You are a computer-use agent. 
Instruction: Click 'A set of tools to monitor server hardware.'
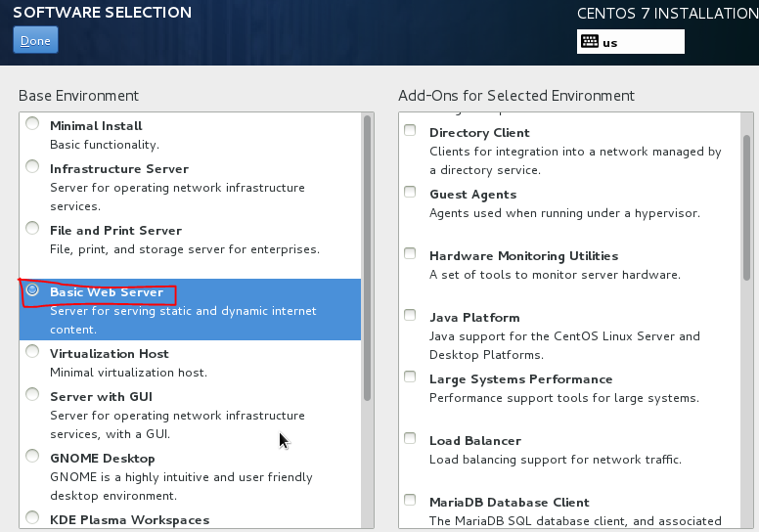[556, 275]
